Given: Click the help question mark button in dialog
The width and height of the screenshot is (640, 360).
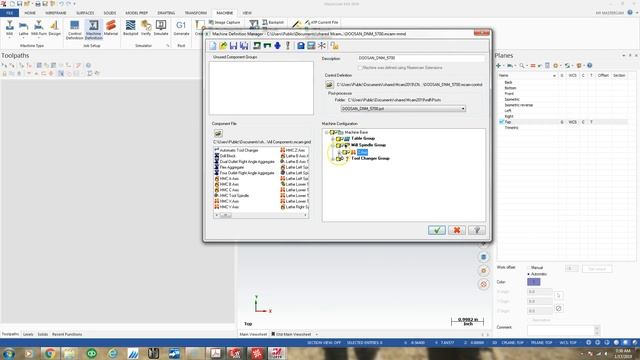Looking at the screenshot, I should (x=477, y=230).
